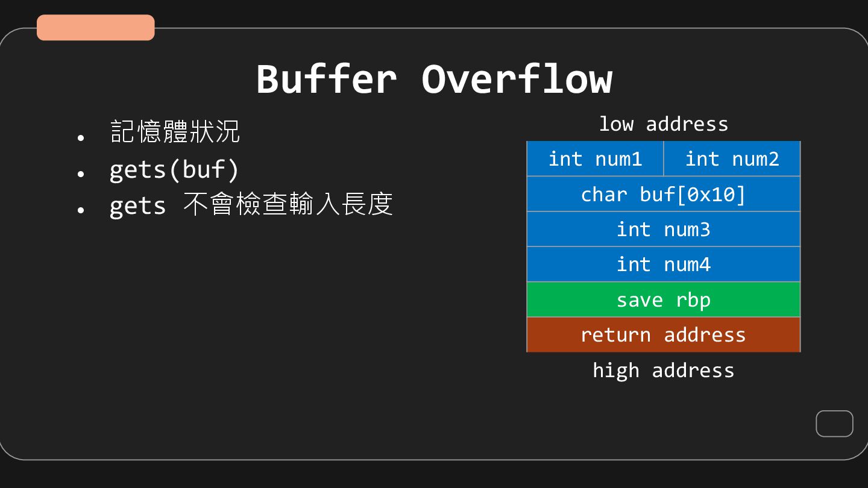Click the brown "return address" block
Viewport: 868px width, 488px height.
tap(664, 334)
